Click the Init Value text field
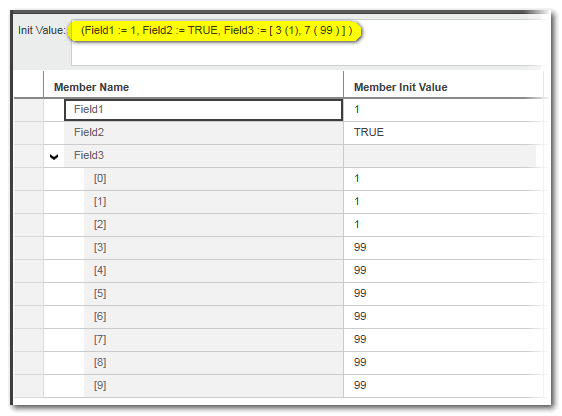Viewport: 562px width, 416px height. (308, 43)
